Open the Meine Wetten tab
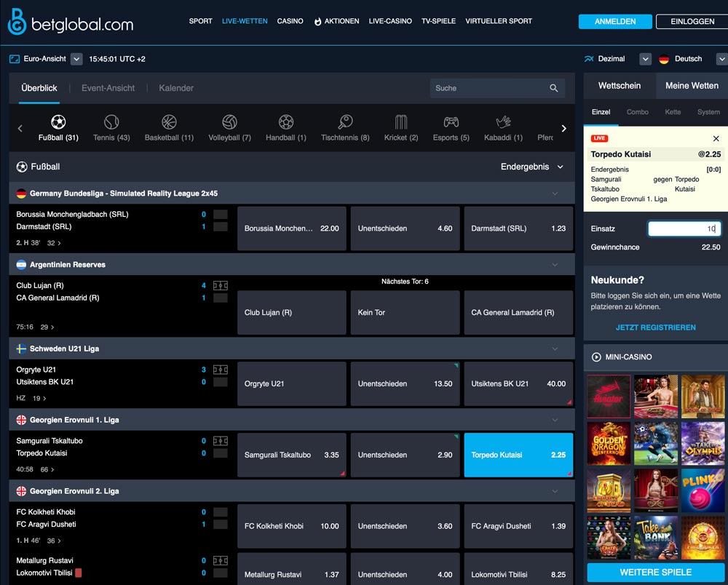The image size is (728, 585). [x=692, y=86]
